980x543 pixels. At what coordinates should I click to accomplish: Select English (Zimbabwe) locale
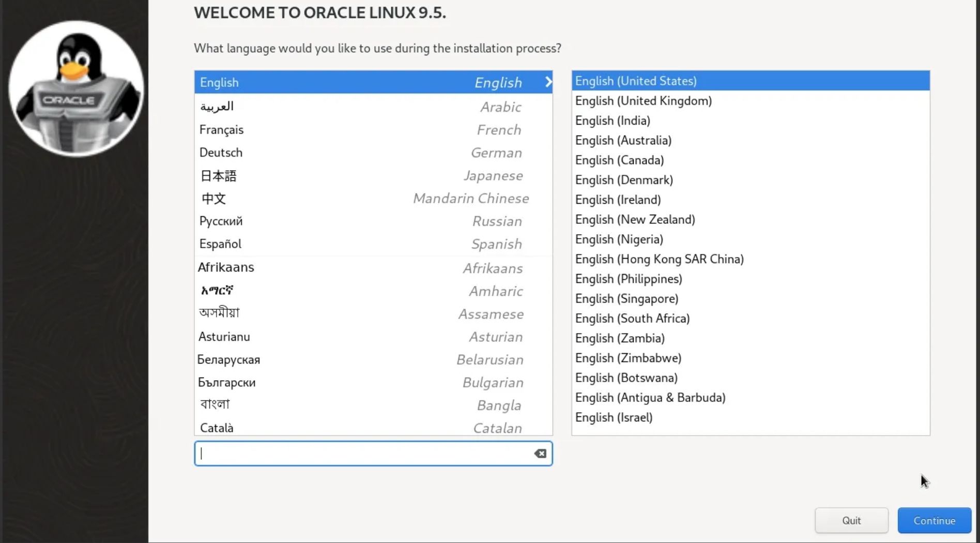pyautogui.click(x=751, y=358)
